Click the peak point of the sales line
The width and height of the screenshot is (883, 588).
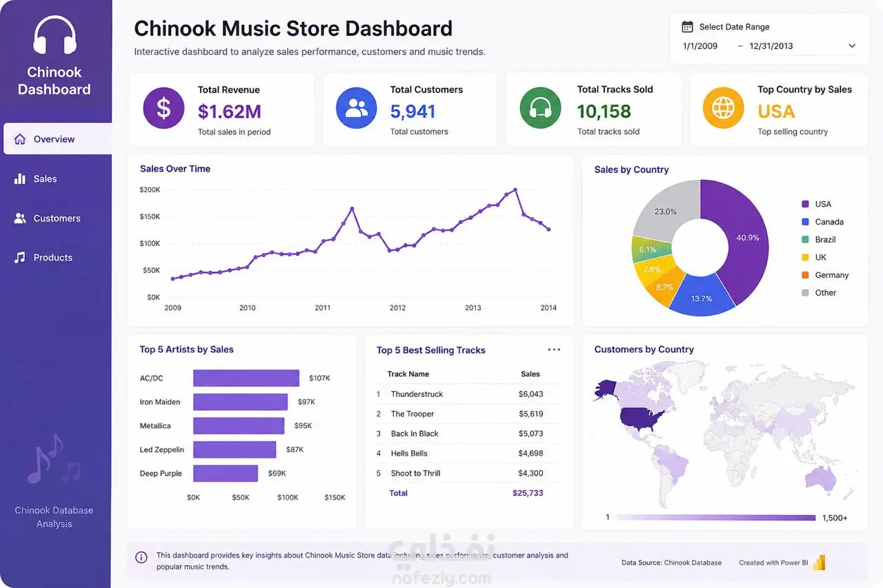point(515,190)
